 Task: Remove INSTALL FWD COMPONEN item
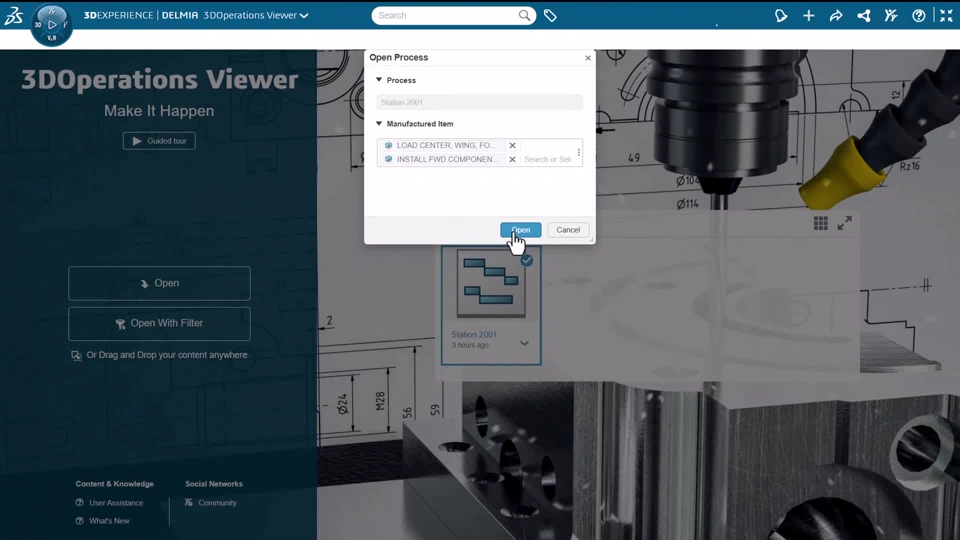tap(512, 159)
